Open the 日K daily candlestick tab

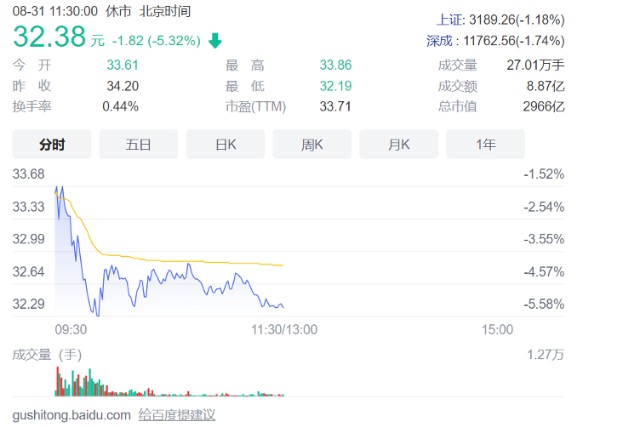coord(225,144)
